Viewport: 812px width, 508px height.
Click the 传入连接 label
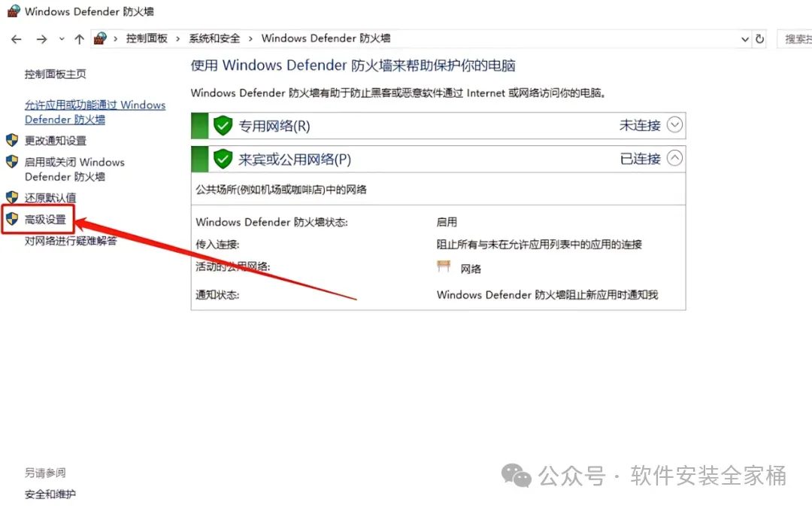[x=217, y=244]
